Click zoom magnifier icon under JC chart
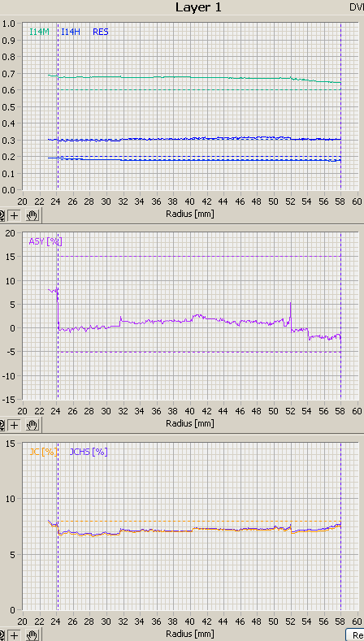 click(2, 635)
